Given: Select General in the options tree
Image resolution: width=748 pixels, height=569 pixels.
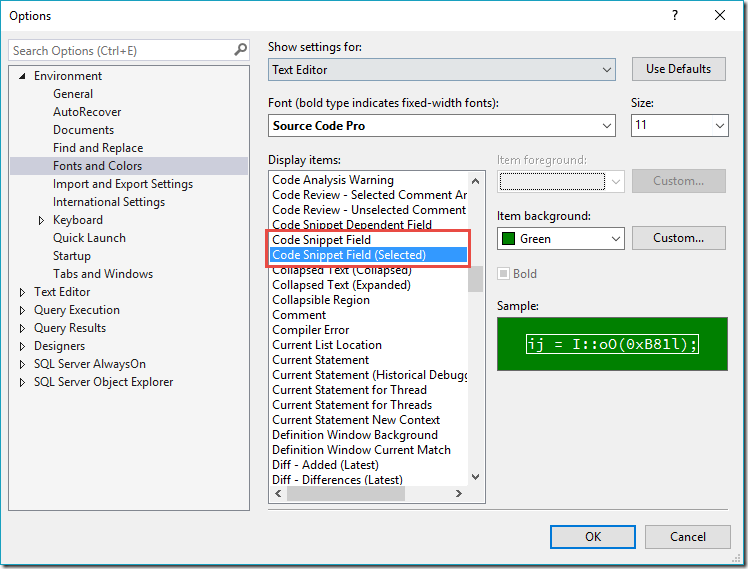Looking at the screenshot, I should 73,94.
